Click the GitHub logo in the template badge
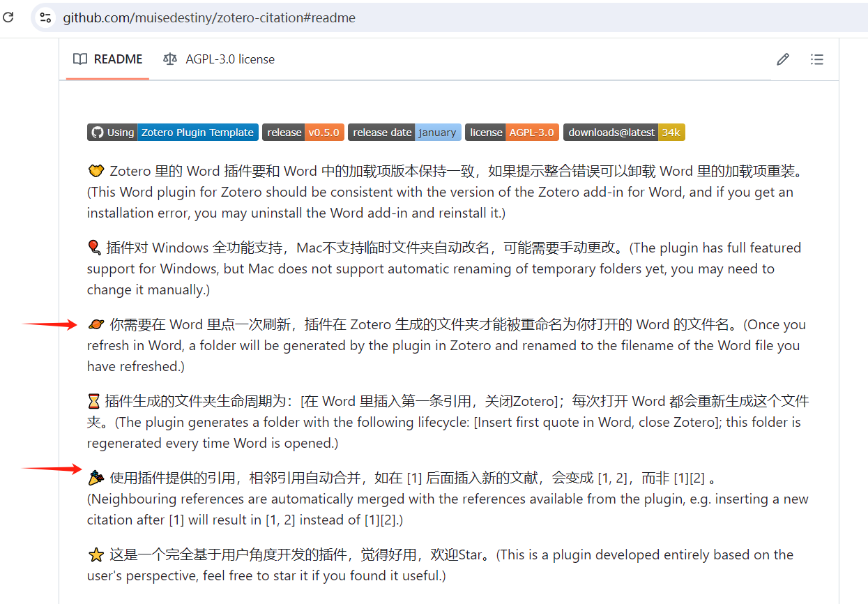868x604 pixels. pos(97,133)
